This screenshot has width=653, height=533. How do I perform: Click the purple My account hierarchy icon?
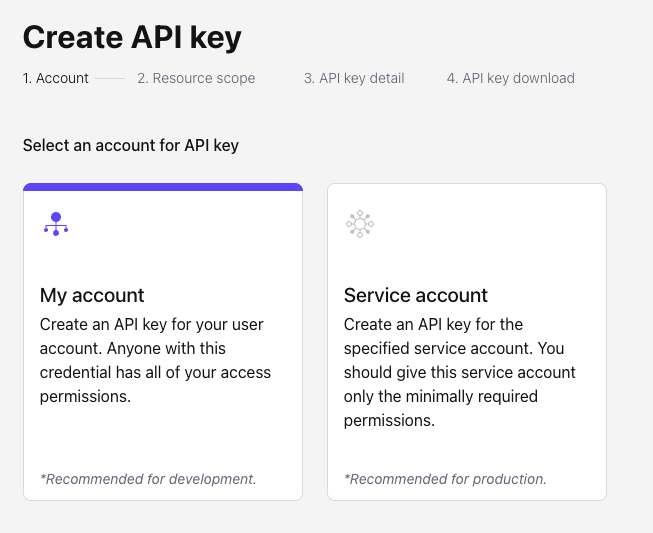point(56,224)
